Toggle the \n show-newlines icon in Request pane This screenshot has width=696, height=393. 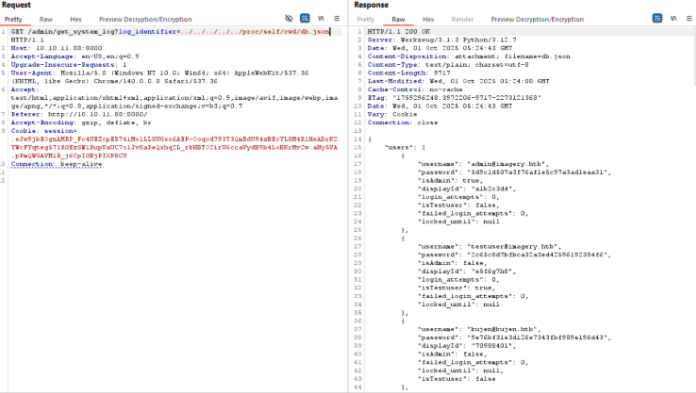(x=321, y=18)
